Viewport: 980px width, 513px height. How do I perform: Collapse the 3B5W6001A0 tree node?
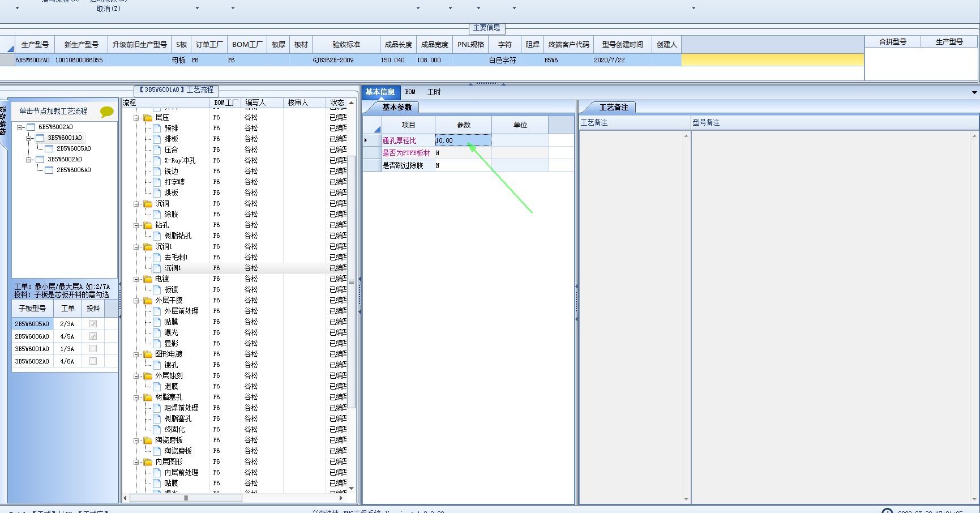coord(29,138)
